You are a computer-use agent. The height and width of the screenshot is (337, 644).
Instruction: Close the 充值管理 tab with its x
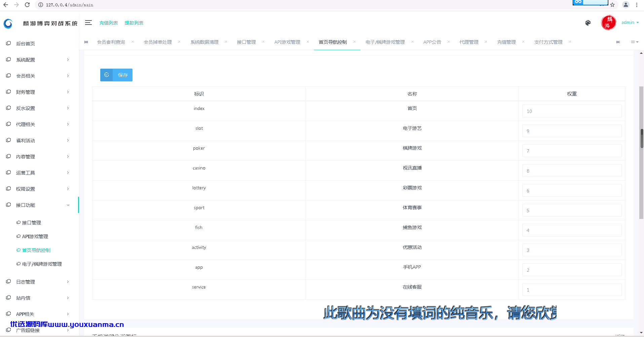coord(523,42)
